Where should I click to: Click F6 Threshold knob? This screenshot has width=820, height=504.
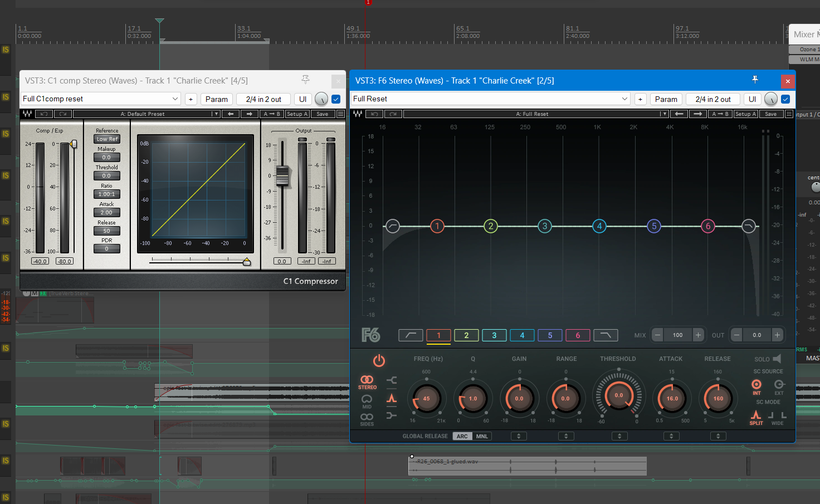619,395
